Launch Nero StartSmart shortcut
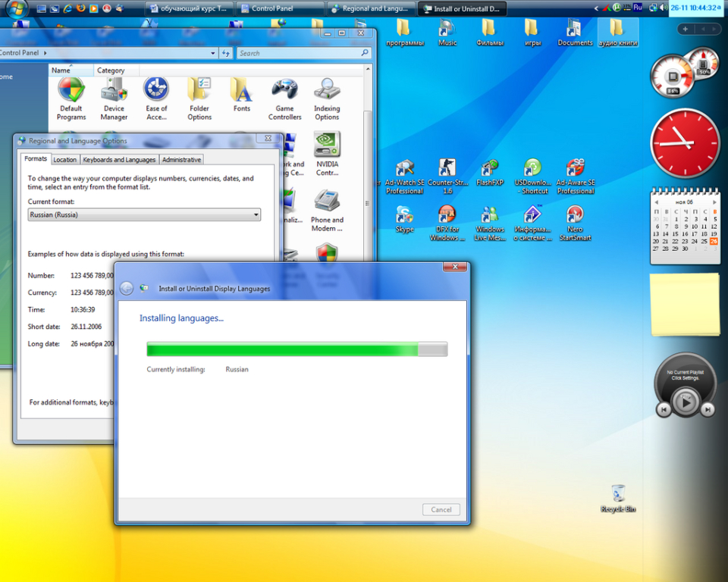This screenshot has width=728, height=582. pyautogui.click(x=576, y=223)
